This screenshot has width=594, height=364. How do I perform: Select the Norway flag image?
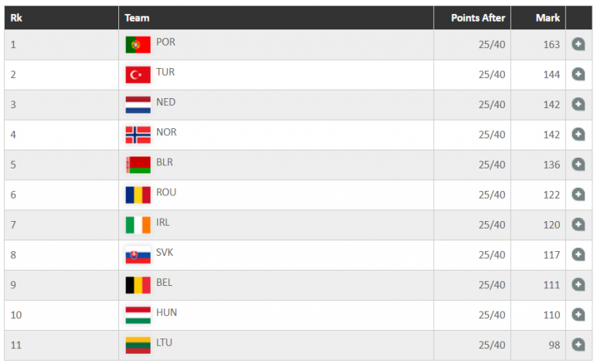138,134
